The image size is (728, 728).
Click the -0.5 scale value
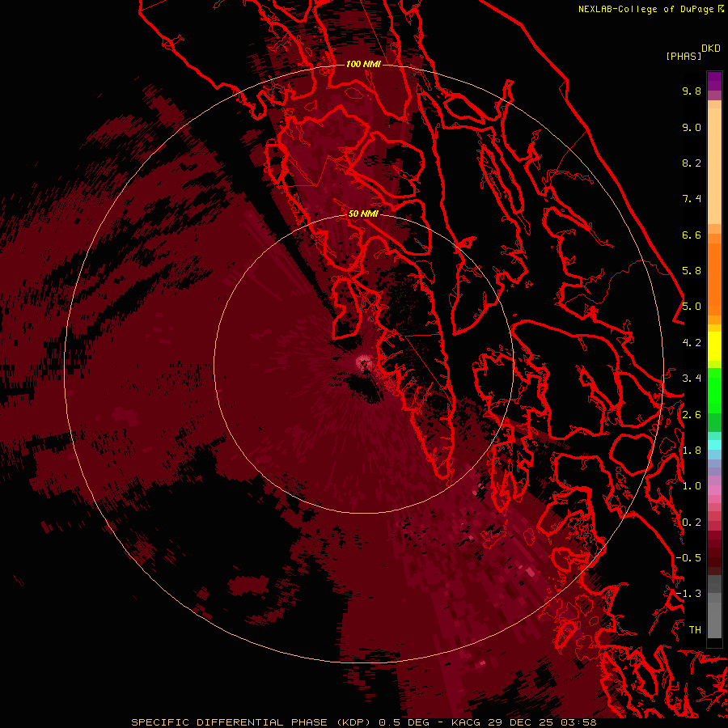688,558
